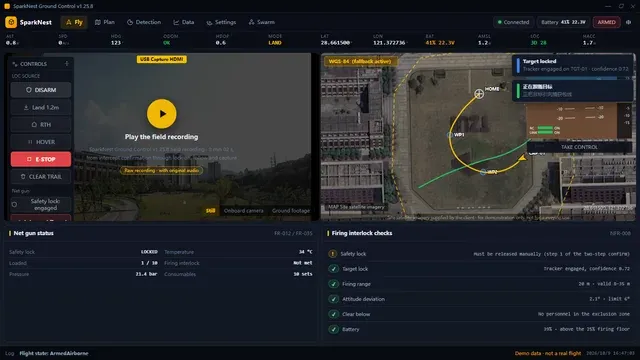Click the HDOP 0.6 telemetry value

[221, 42]
